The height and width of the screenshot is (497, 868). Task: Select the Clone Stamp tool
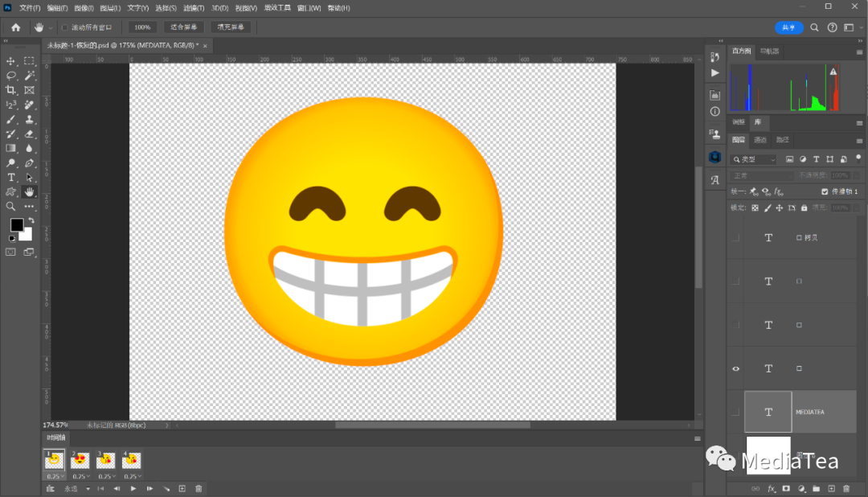[x=27, y=119]
